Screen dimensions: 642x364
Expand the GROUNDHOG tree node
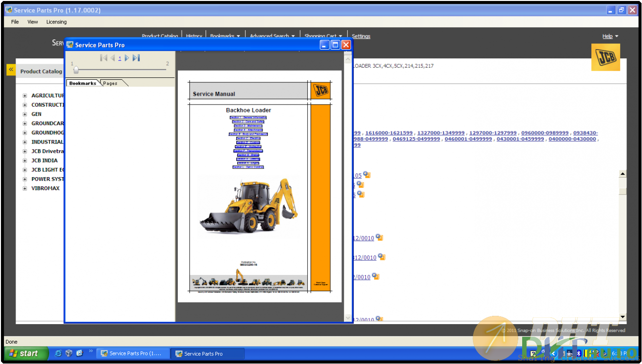[25, 133]
